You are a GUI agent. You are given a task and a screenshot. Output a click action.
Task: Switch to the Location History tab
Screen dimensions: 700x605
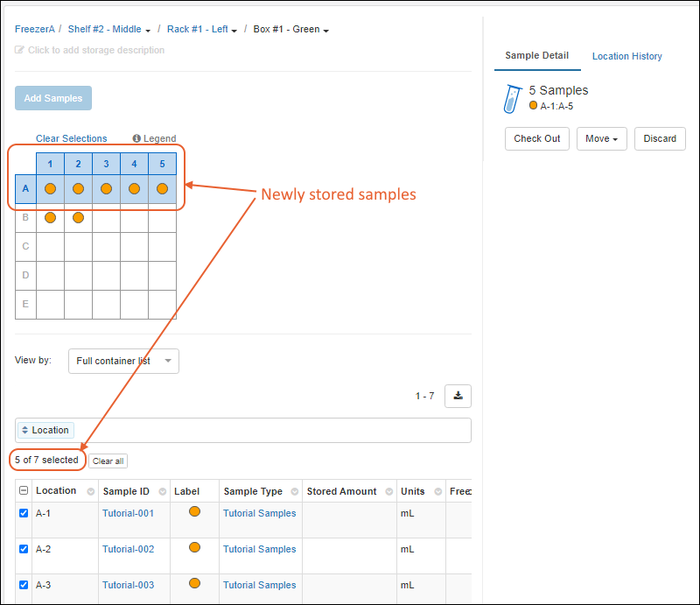[x=626, y=56]
